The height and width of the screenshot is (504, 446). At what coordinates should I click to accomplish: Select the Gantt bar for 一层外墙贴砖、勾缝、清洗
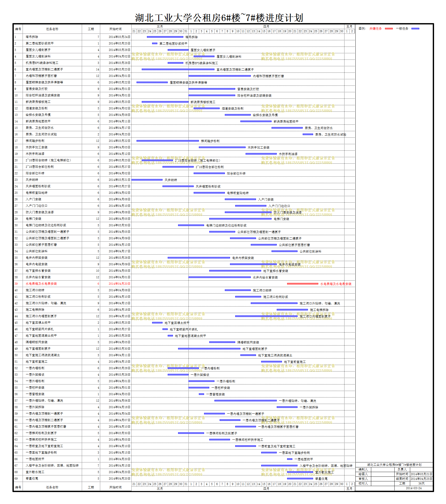click(246, 401)
